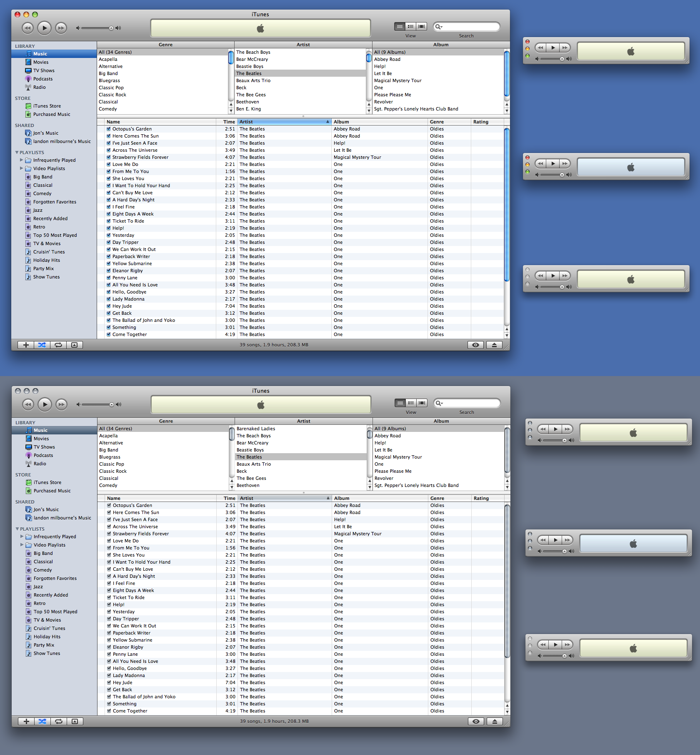Uncheck Come Together in top iTunes window

(x=109, y=334)
